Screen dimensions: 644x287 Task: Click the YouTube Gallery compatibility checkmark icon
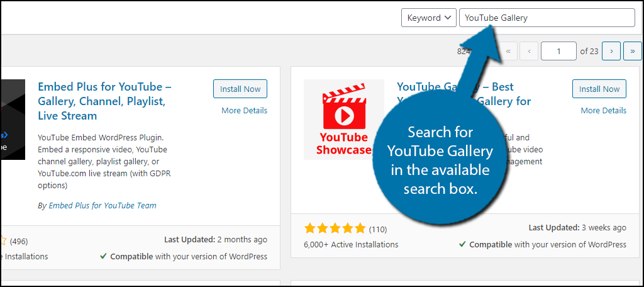463,244
